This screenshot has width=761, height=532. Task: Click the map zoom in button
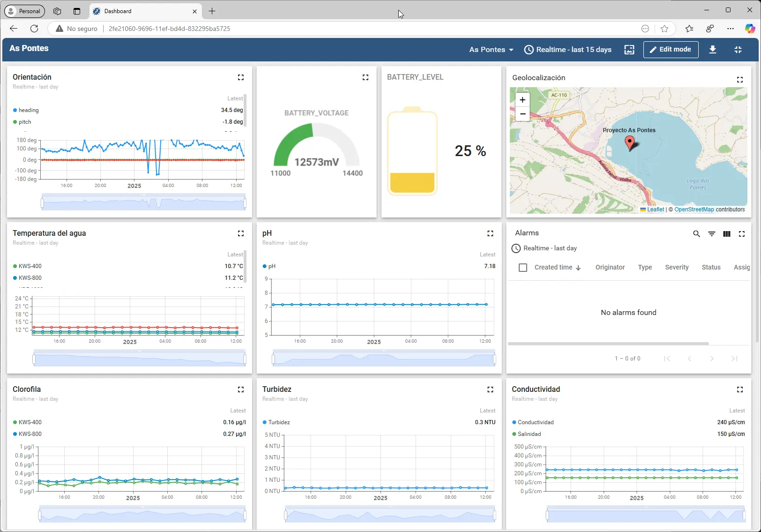coord(522,100)
